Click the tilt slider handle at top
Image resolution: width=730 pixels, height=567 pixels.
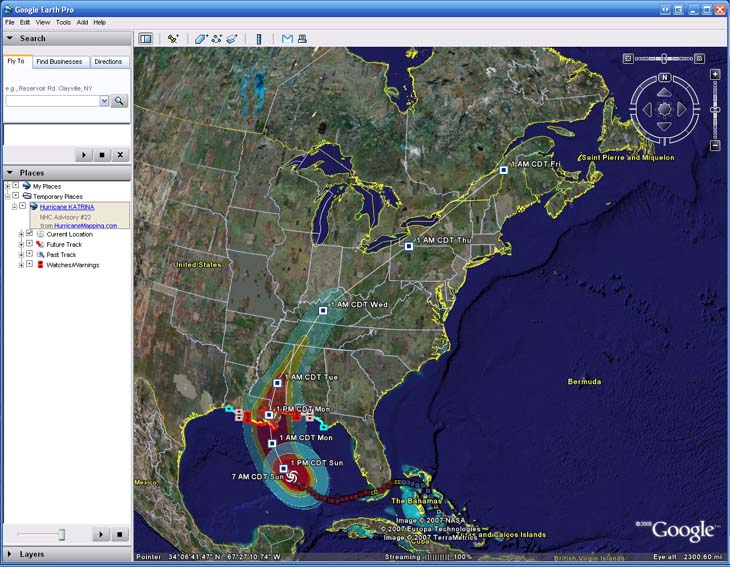coord(664,59)
